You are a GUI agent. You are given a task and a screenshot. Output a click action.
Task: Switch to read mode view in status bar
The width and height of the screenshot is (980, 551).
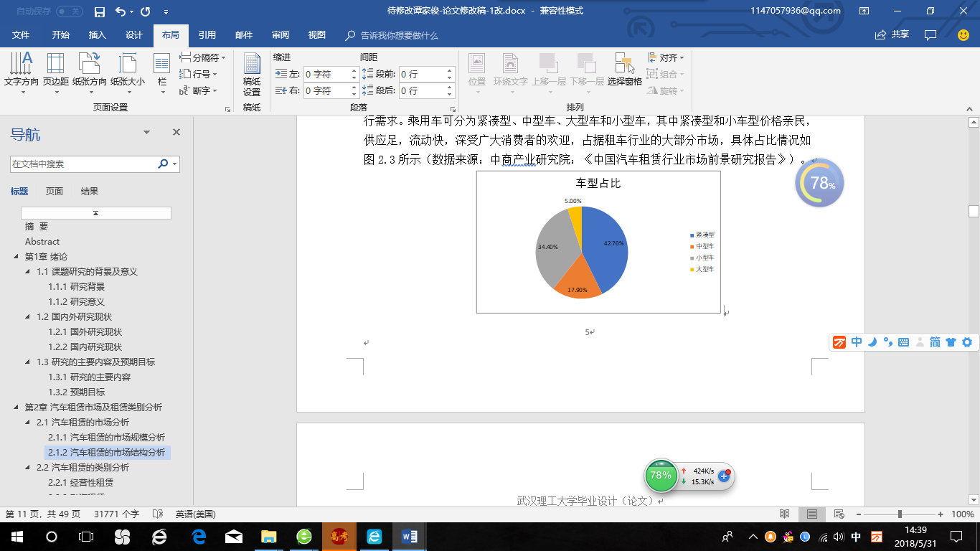click(785, 514)
